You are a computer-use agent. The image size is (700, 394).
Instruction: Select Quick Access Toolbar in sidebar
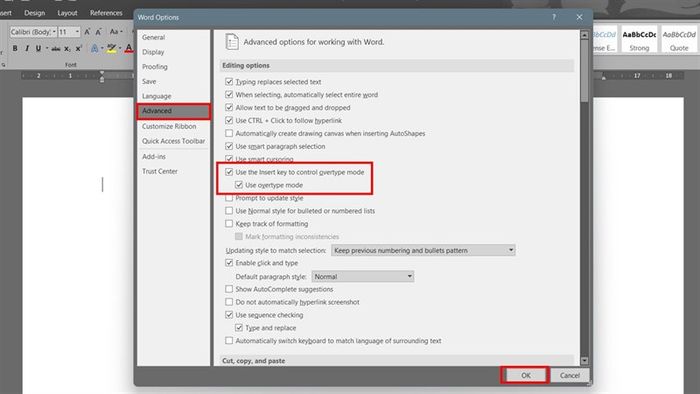point(173,141)
